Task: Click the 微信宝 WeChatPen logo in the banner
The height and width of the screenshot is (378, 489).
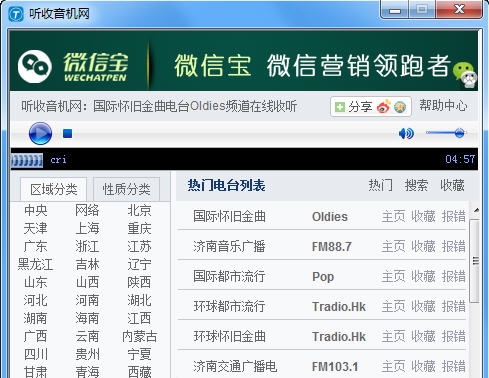Action: (73, 66)
